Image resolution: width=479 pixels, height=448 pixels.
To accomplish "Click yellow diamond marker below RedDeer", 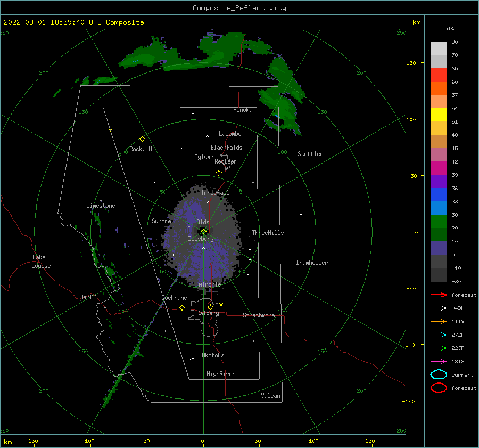I will [219, 173].
